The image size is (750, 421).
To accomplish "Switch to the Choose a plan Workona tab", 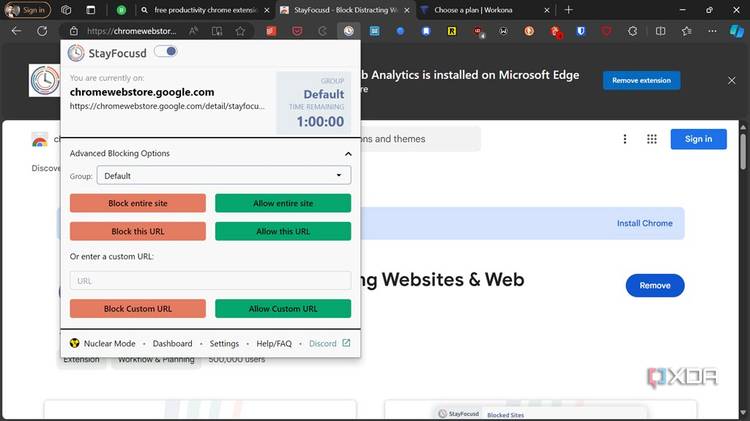I will 480,10.
